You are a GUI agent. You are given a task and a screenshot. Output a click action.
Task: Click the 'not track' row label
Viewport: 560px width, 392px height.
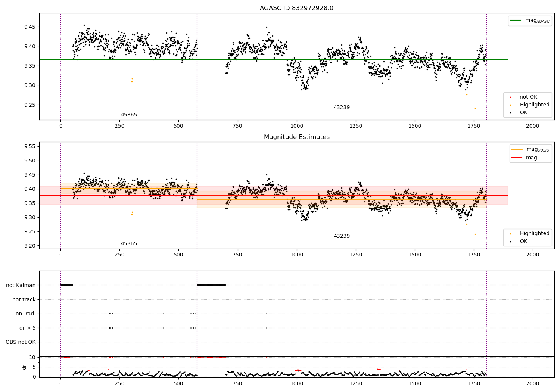pyautogui.click(x=24, y=299)
